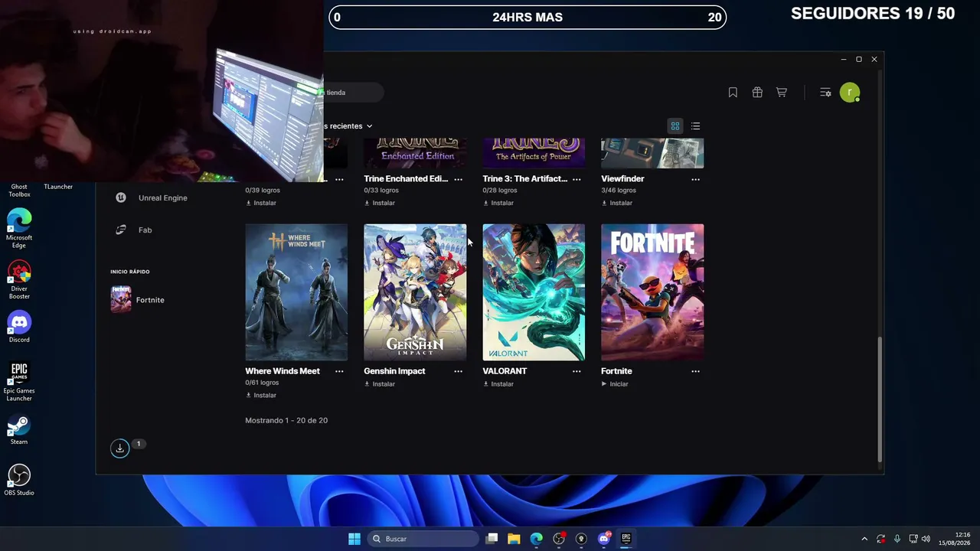980x551 pixels.
Task: Open options menu for VALORANT
Action: click(577, 371)
